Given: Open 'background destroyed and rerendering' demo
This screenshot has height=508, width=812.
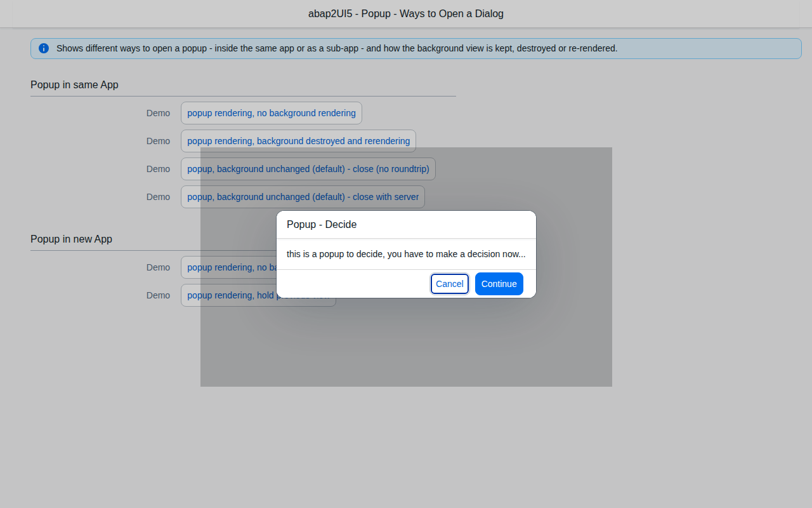Looking at the screenshot, I should (x=298, y=141).
